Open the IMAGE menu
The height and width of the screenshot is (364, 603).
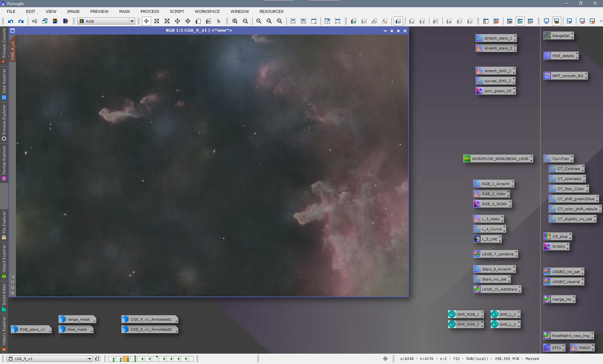coord(73,11)
